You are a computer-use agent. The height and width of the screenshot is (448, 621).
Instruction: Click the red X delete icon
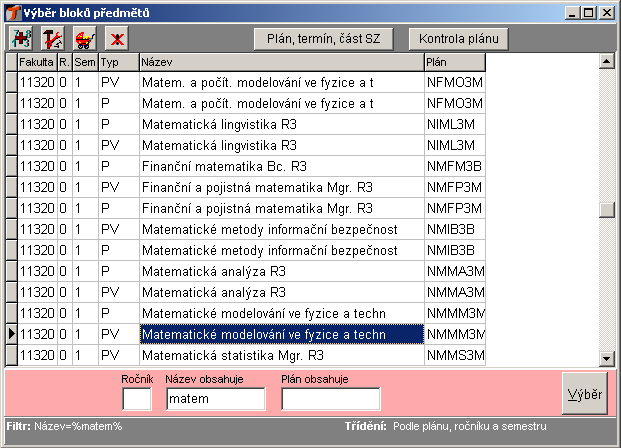coord(117,38)
